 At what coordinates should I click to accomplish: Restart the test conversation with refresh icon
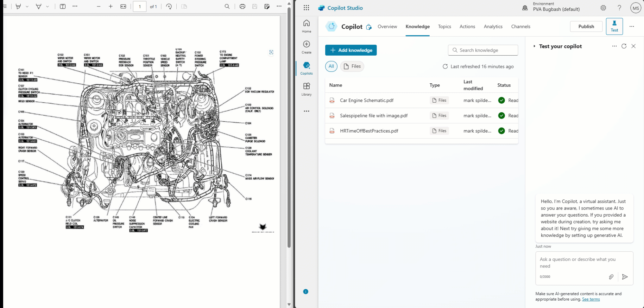pos(624,46)
